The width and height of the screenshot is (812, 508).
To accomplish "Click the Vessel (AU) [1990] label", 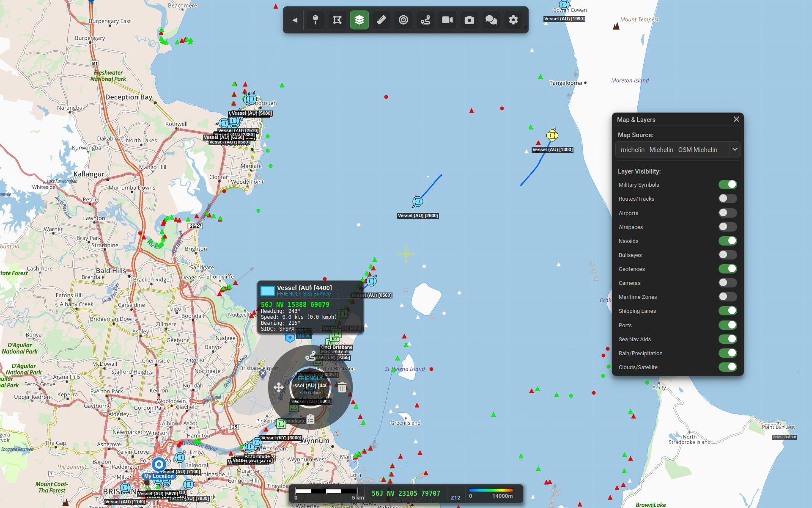I will click(564, 19).
